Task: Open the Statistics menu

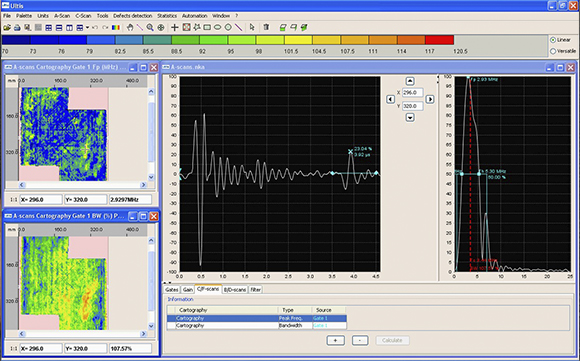Action: [x=167, y=16]
